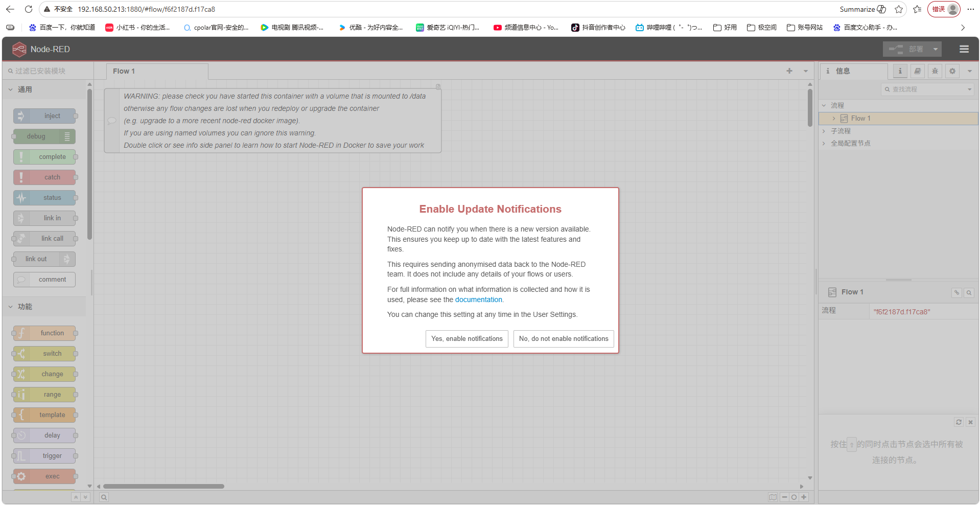Open the 账号网站 bookmarks folder
Image resolution: width=980 pixels, height=505 pixels.
[805, 28]
